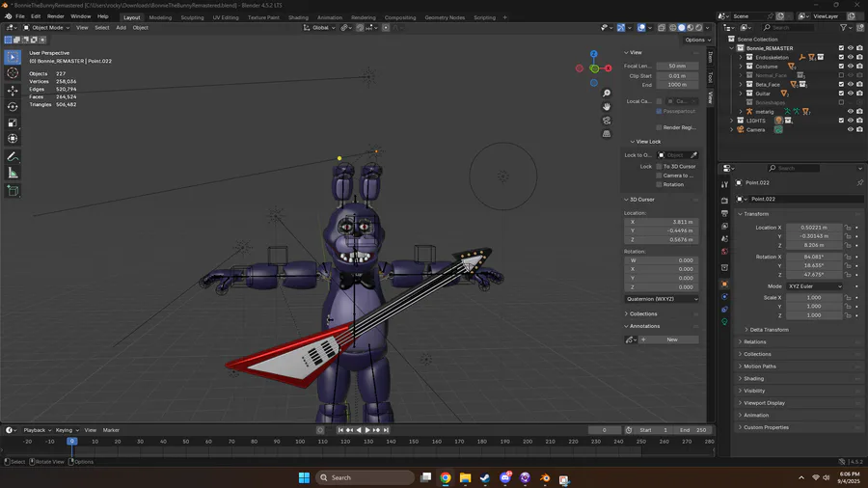The height and width of the screenshot is (488, 868).
Task: Open the Add menu in viewport header
Action: coord(121,28)
